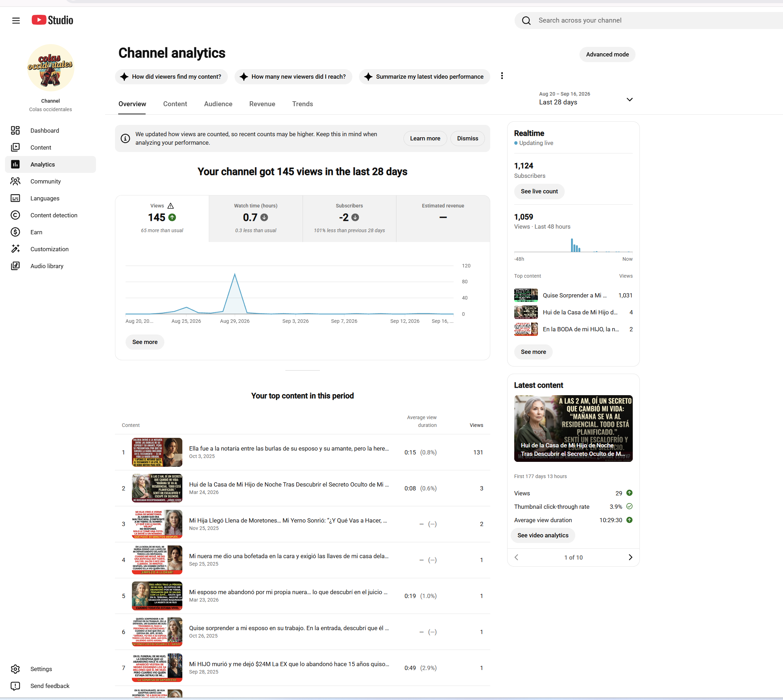Click the Analytics bar-chart sidebar icon

pos(16,164)
